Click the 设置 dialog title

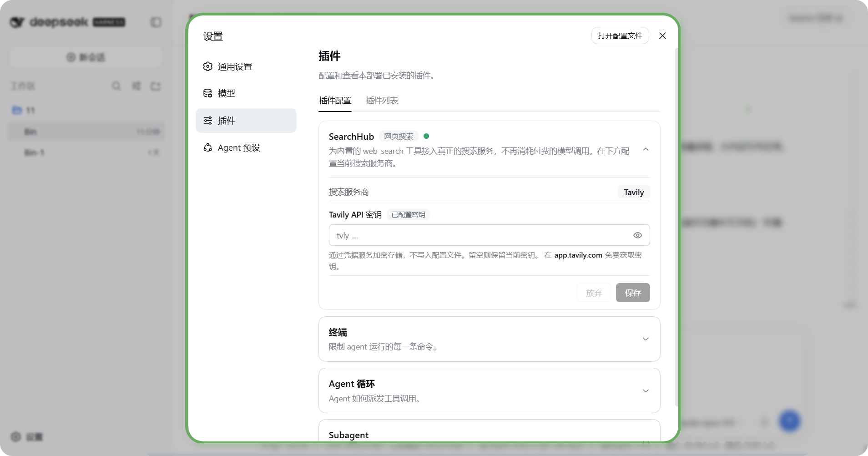point(213,36)
